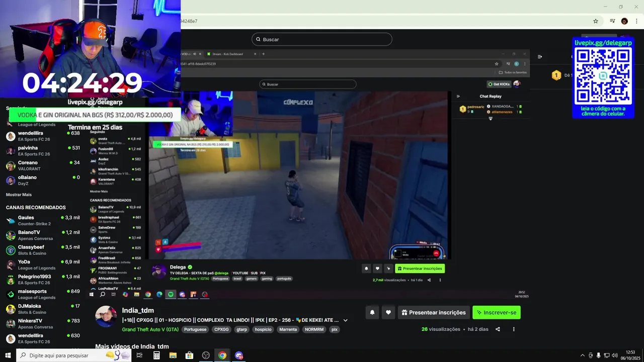The height and width of the screenshot is (362, 644).
Task: Select the pix tag
Action: [335, 330]
